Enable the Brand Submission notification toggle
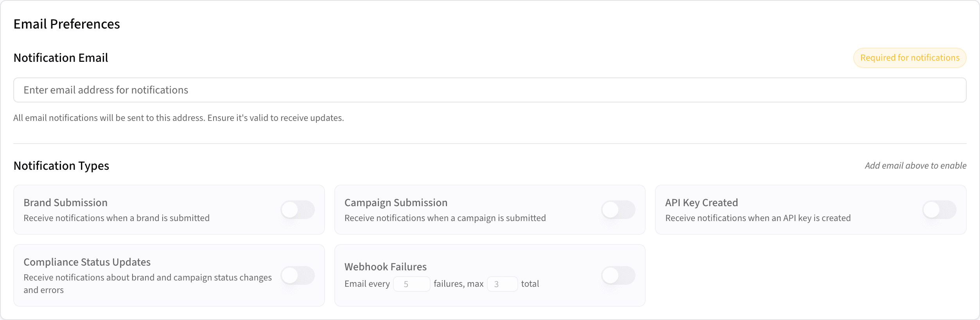This screenshot has height=320, width=980. point(298,210)
